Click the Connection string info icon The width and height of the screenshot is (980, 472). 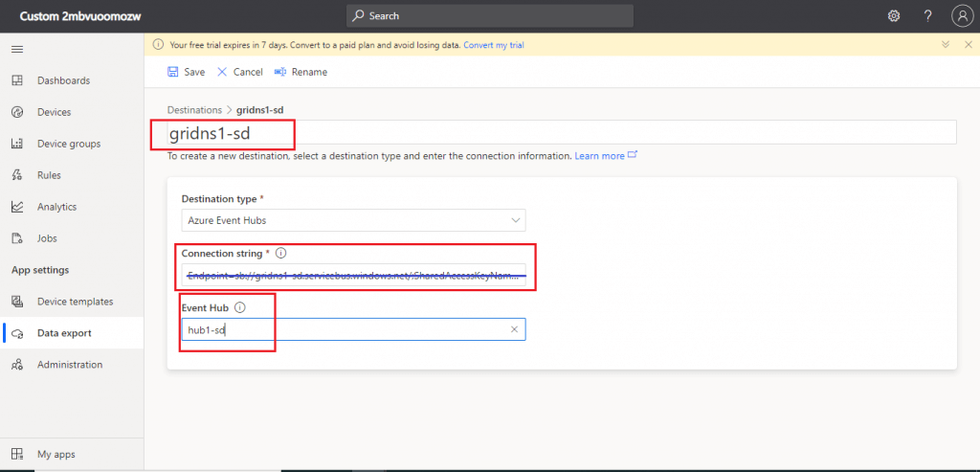click(x=281, y=254)
